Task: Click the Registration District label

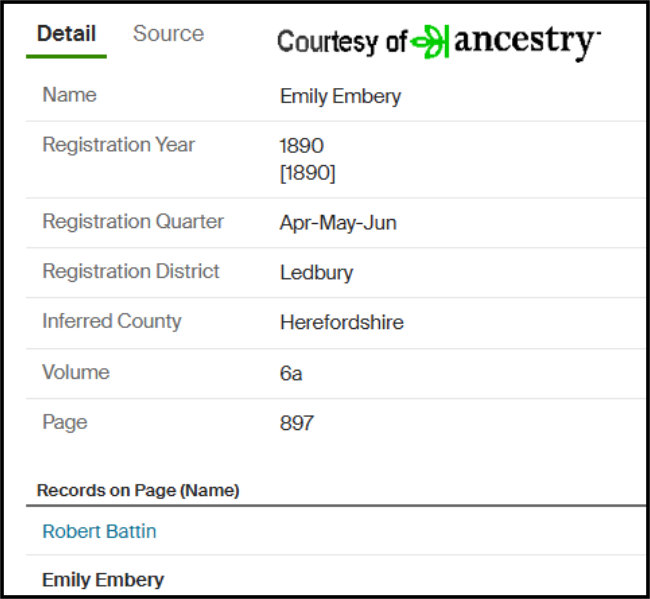Action: click(x=130, y=272)
